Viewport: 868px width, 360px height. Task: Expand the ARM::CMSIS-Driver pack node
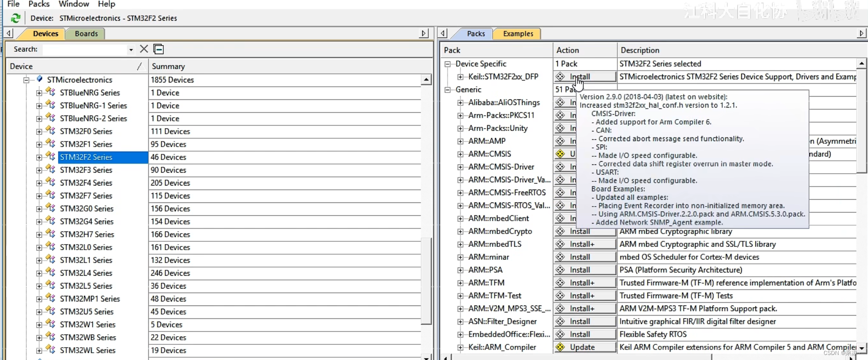(x=460, y=167)
